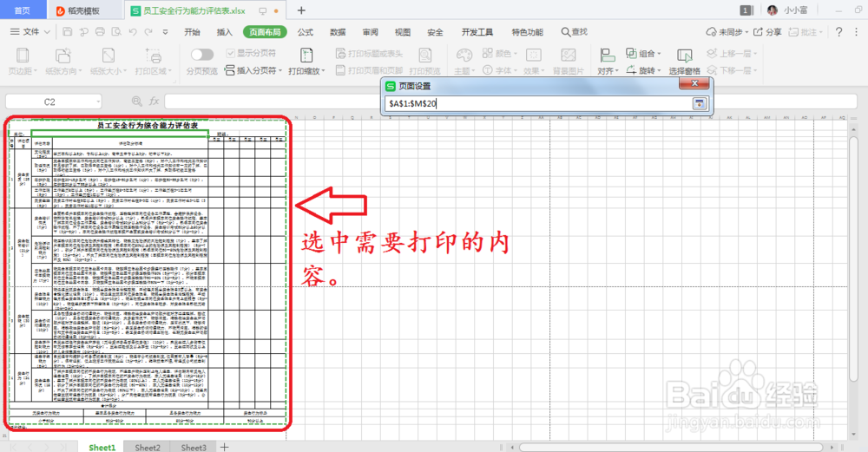Click the help question mark icon
868x452 pixels.
tap(838, 32)
